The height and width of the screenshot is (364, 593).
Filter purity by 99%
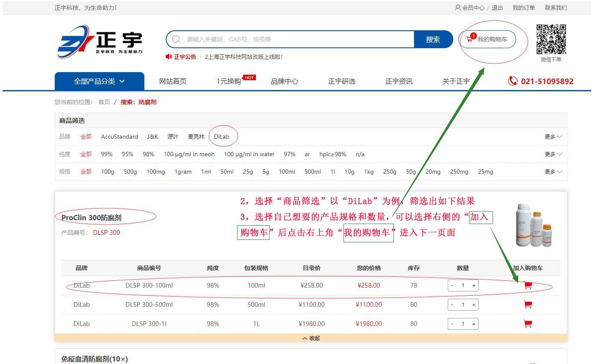click(107, 154)
